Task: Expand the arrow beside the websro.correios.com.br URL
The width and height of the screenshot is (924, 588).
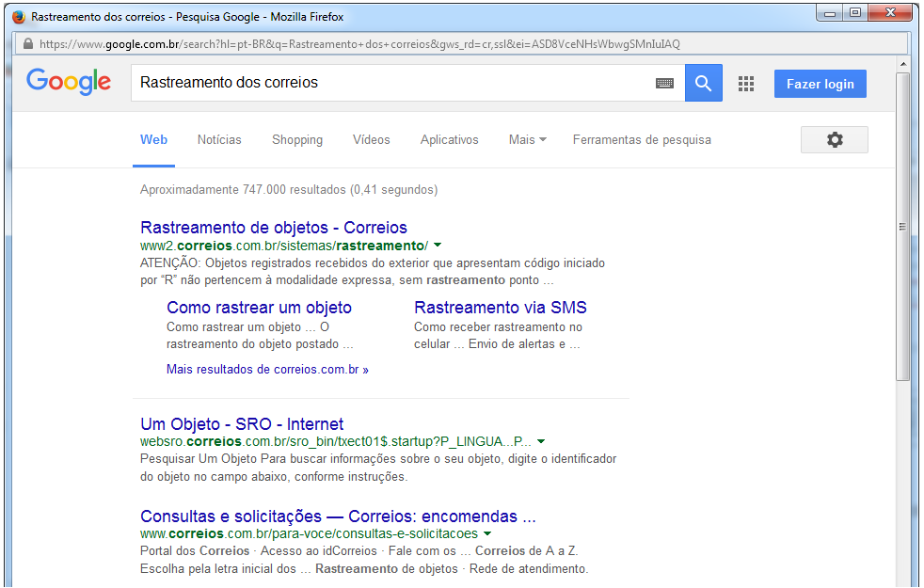Action: pos(541,441)
